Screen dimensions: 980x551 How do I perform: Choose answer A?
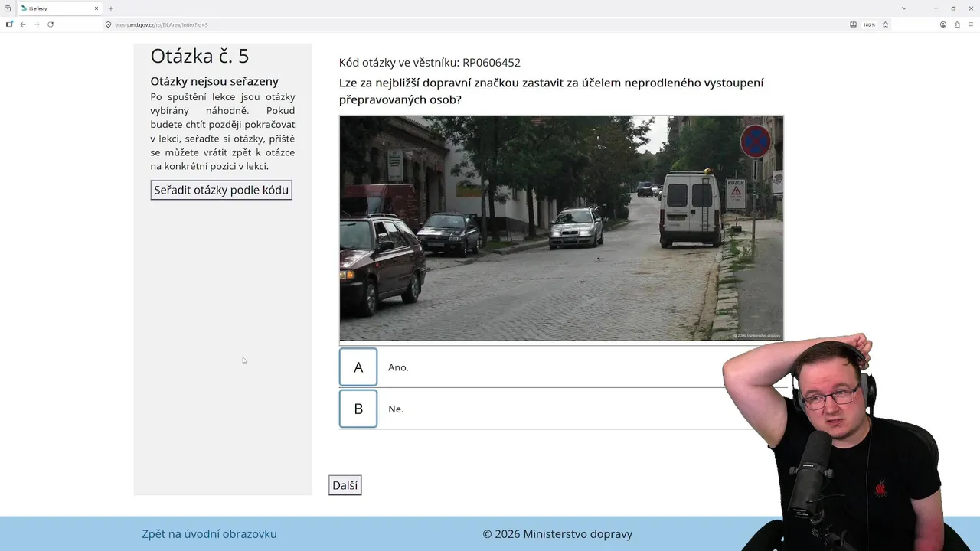(x=358, y=367)
